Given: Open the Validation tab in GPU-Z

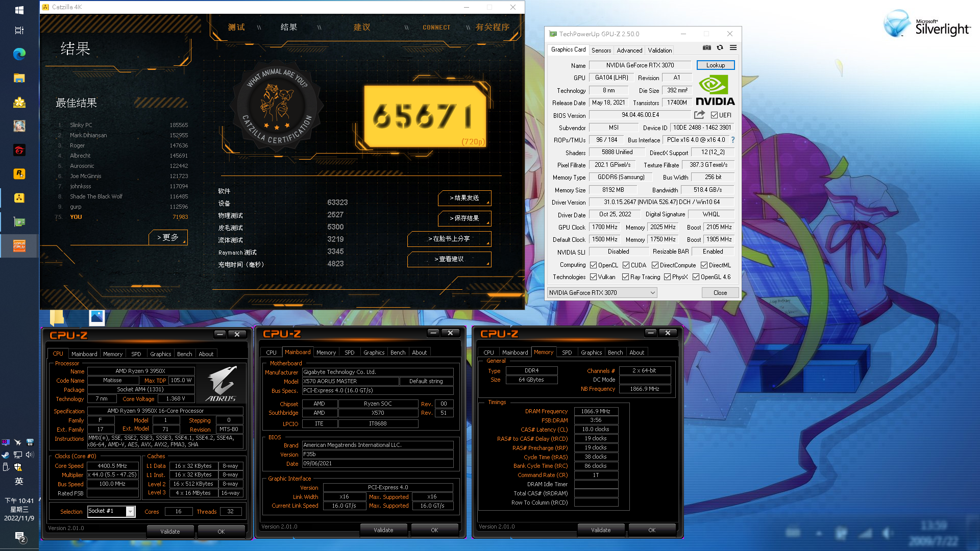Looking at the screenshot, I should pos(659,50).
